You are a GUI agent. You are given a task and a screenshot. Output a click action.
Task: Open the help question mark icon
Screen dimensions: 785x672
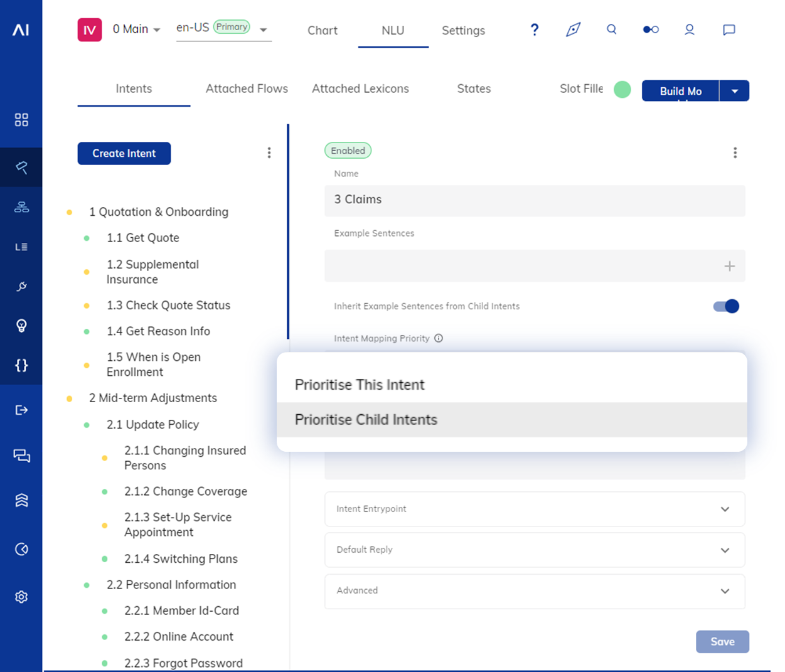535,29
